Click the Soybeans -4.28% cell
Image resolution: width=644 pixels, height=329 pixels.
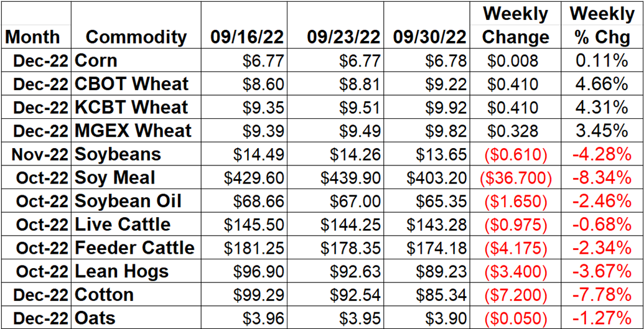coord(601,154)
